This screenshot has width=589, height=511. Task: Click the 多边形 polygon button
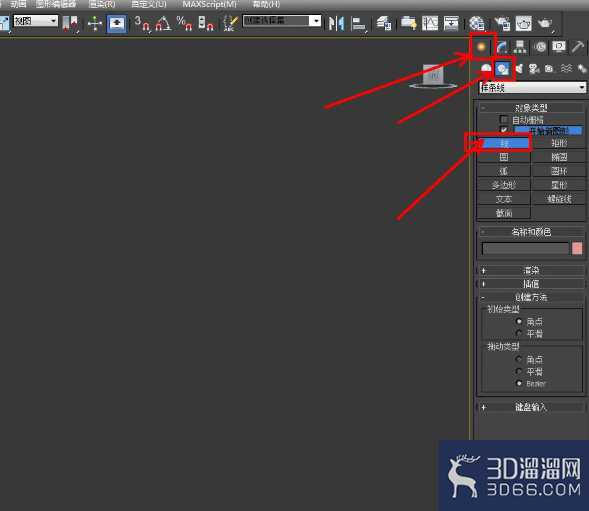tap(504, 185)
